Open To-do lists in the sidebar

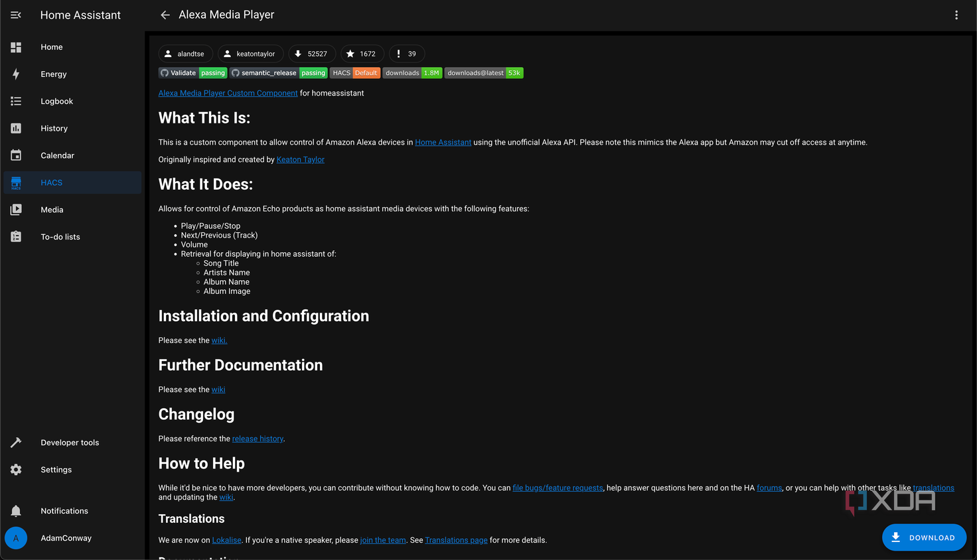pos(72,237)
